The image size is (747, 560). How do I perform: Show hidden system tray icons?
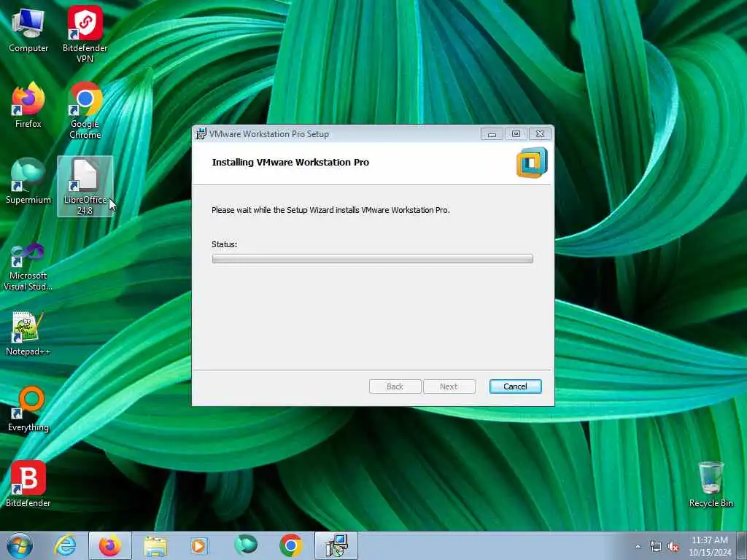638,547
